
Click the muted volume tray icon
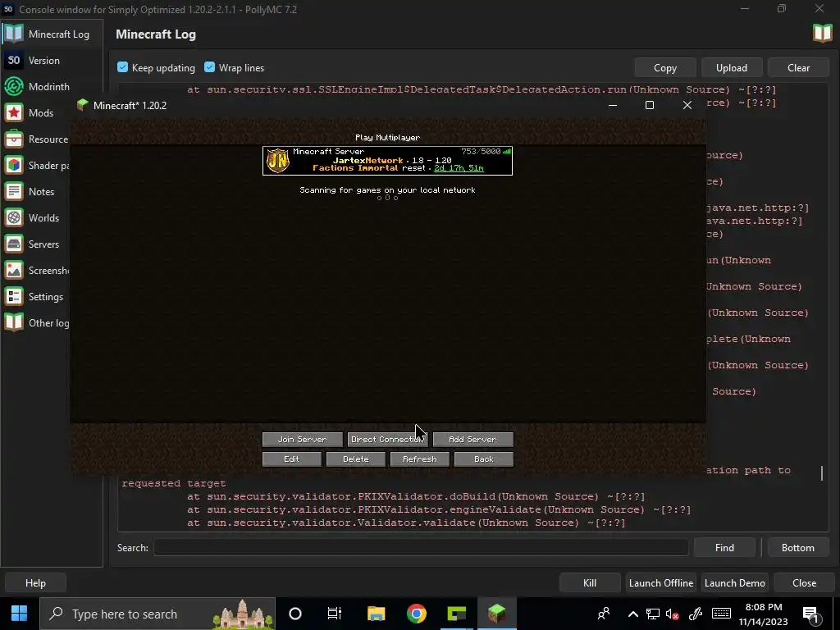pos(673,614)
